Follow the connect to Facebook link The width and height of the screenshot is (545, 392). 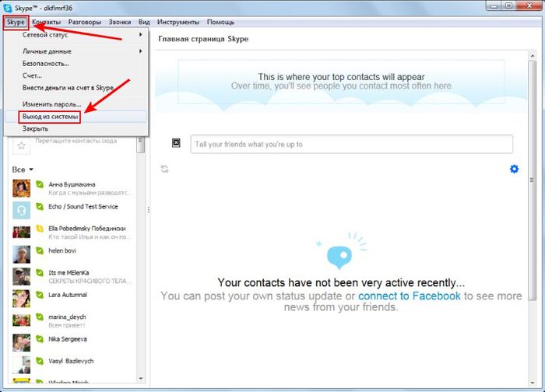pyautogui.click(x=409, y=296)
